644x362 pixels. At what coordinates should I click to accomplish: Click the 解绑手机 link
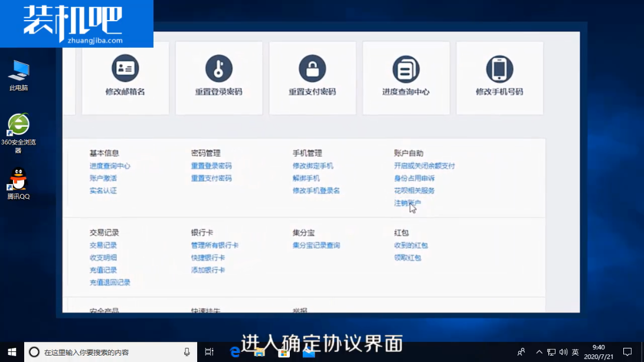click(x=306, y=178)
